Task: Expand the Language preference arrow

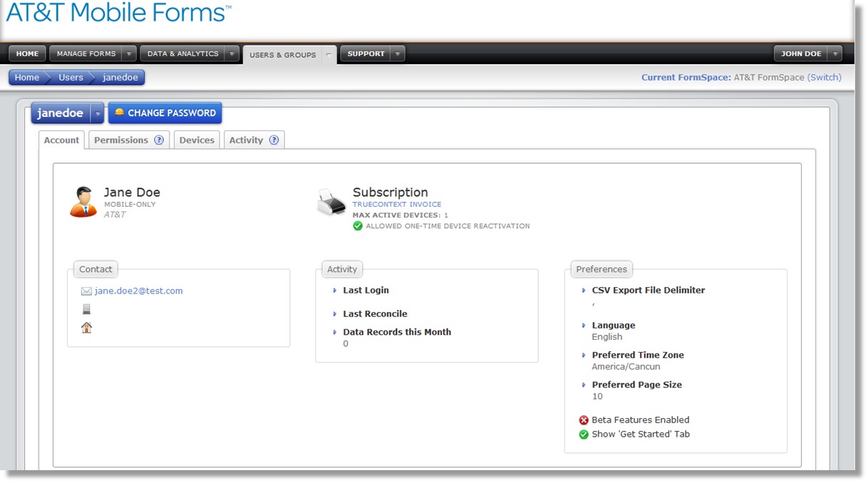Action: (x=584, y=326)
